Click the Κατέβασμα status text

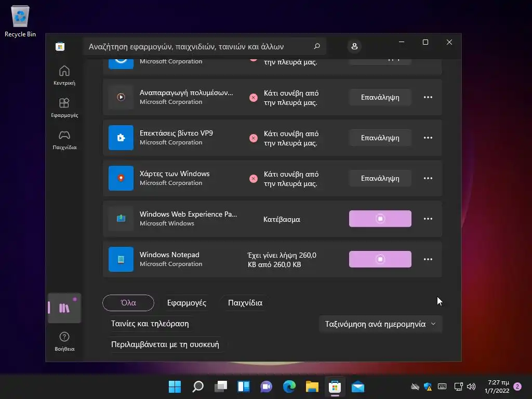[x=282, y=219]
